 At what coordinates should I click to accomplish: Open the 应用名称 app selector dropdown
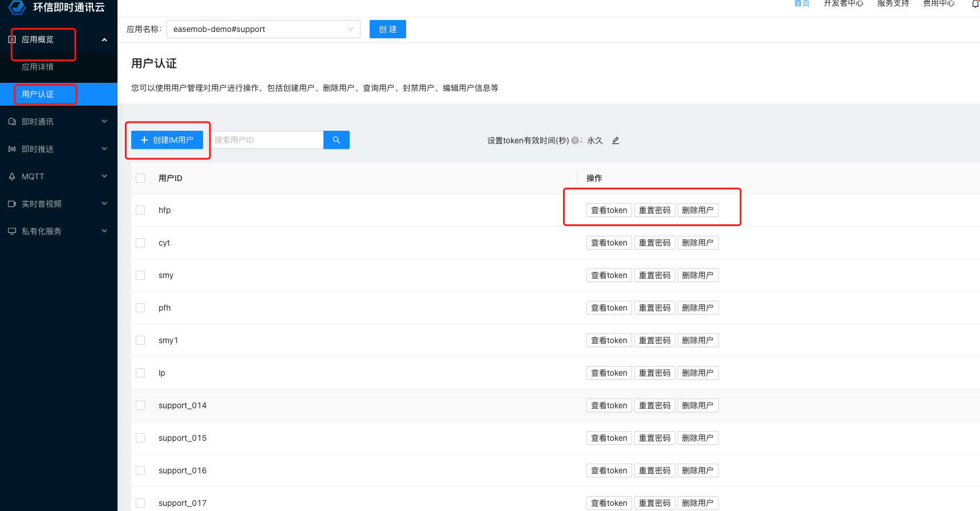click(264, 29)
